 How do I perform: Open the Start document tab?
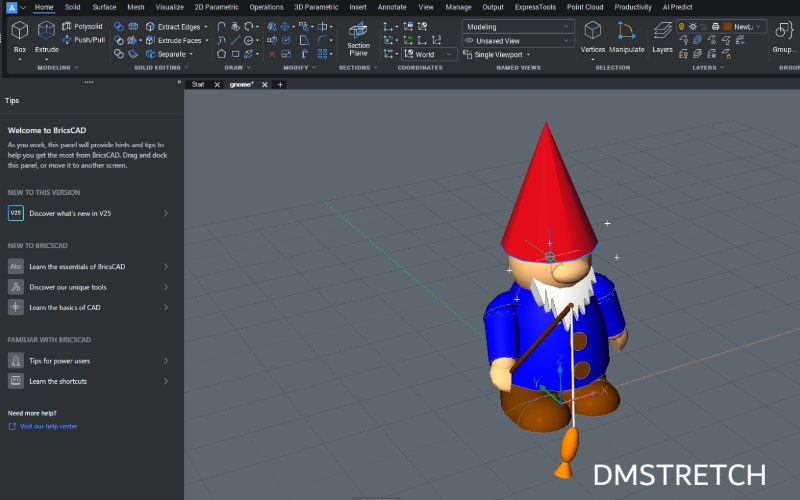(198, 84)
